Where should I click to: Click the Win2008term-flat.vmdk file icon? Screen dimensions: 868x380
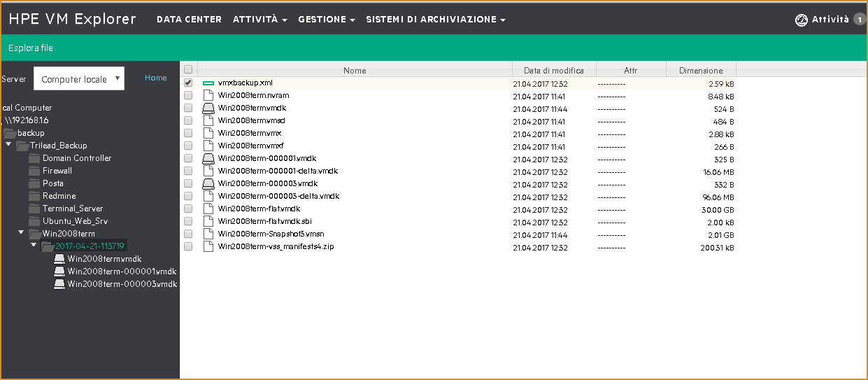click(x=208, y=209)
